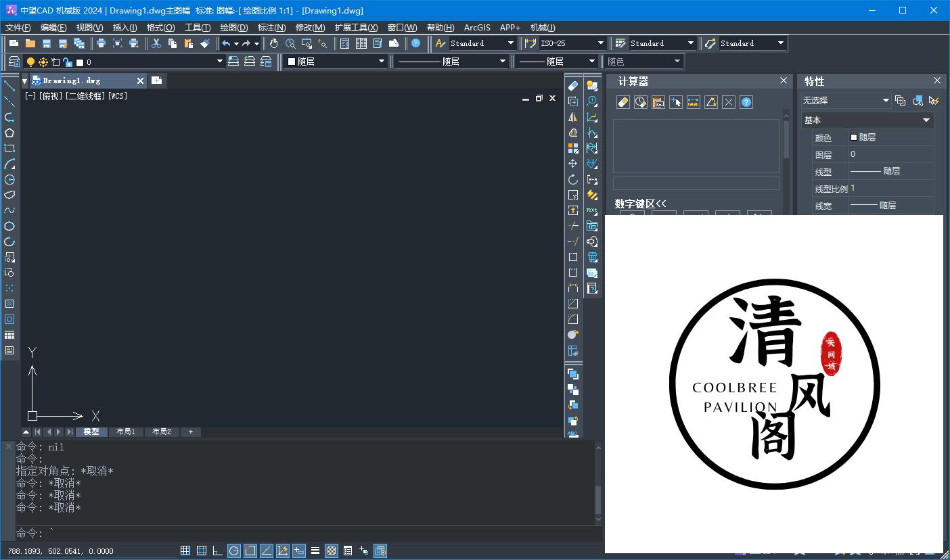Image resolution: width=950 pixels, height=560 pixels.
Task: Switch to the 模型 model tab
Action: (x=91, y=431)
